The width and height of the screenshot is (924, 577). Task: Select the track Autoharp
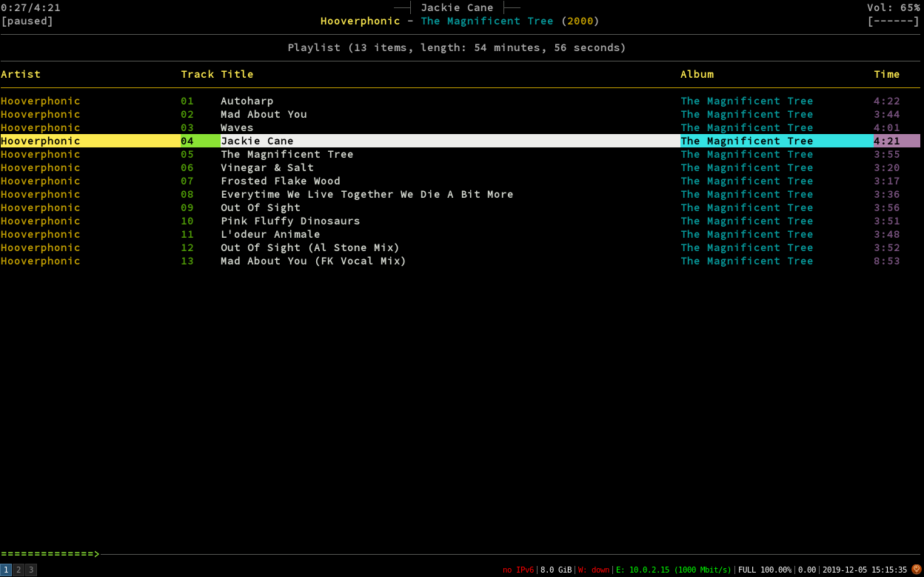(x=247, y=101)
